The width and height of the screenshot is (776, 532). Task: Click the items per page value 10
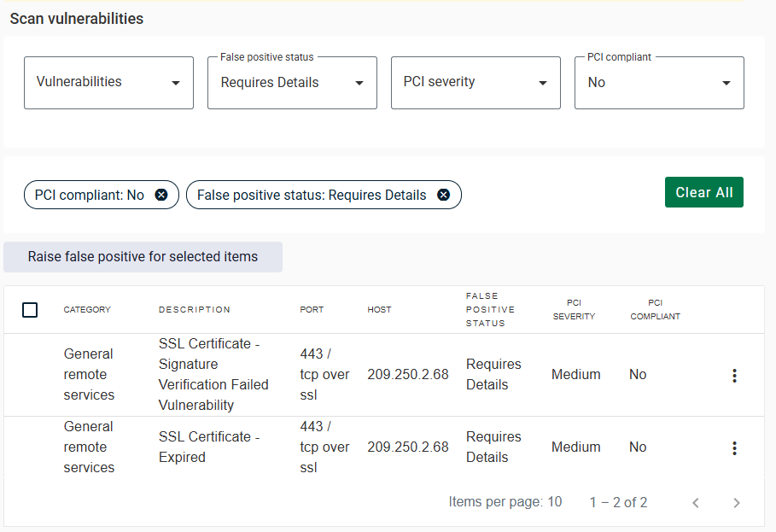click(x=554, y=502)
